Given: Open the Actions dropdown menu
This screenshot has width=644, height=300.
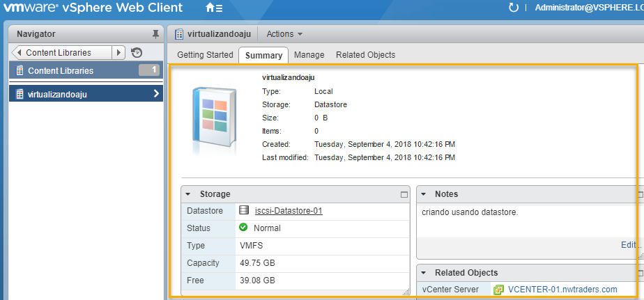Looking at the screenshot, I should (x=284, y=33).
